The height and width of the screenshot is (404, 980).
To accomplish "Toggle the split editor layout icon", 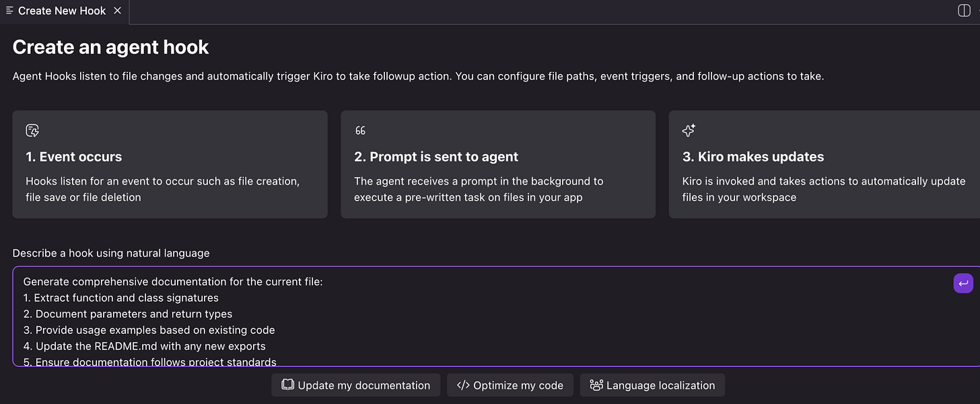I will point(964,11).
